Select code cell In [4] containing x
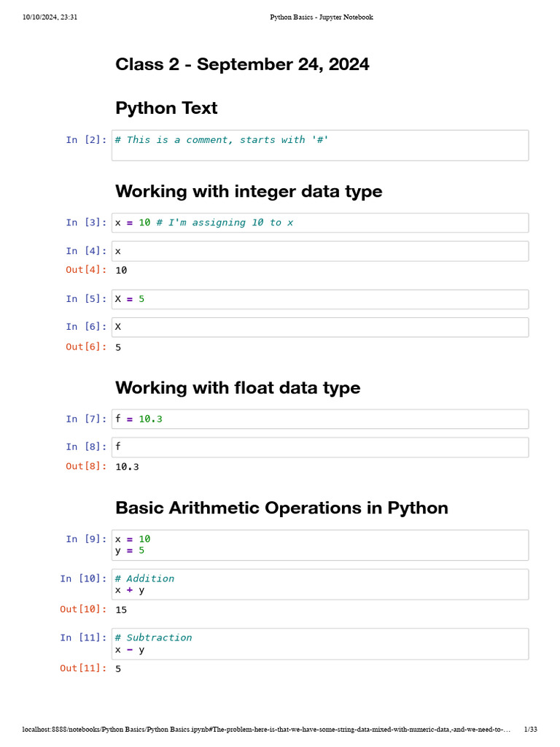Viewport: 560px width, 747px height. click(319, 251)
